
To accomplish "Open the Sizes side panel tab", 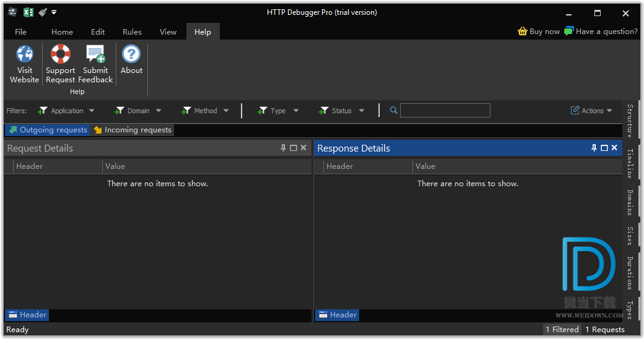I will tap(630, 236).
